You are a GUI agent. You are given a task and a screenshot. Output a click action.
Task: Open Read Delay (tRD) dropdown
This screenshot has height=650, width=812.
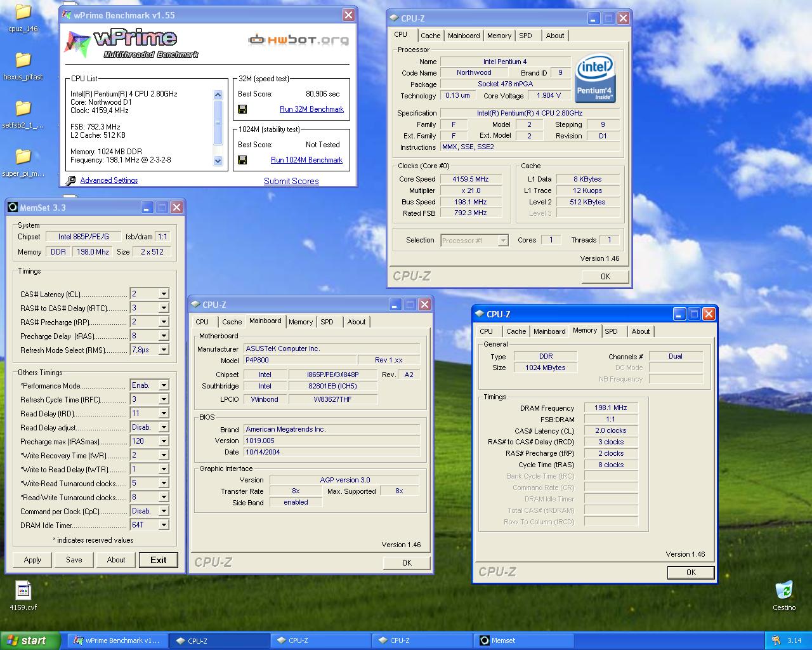164,413
